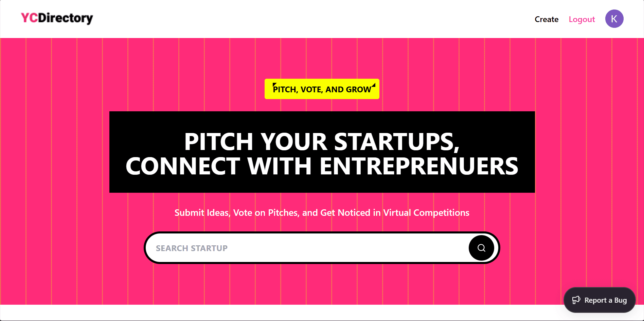Click the top-left black corner triangle on the yellow tag
Image resolution: width=644 pixels, height=321 pixels.
pyautogui.click(x=274, y=84)
